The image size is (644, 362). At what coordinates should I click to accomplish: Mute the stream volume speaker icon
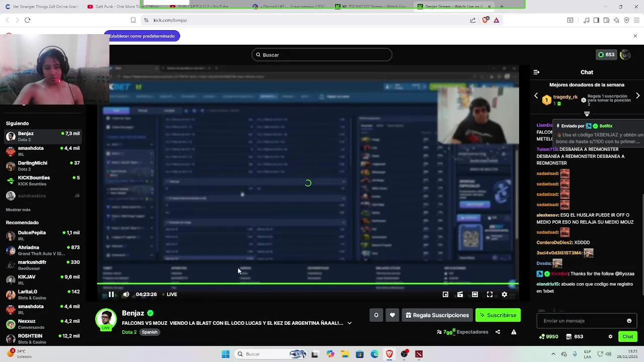126,295
